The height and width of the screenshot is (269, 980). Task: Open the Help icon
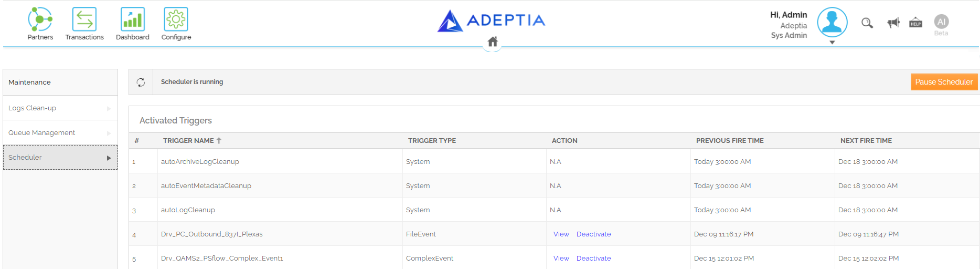(x=915, y=22)
